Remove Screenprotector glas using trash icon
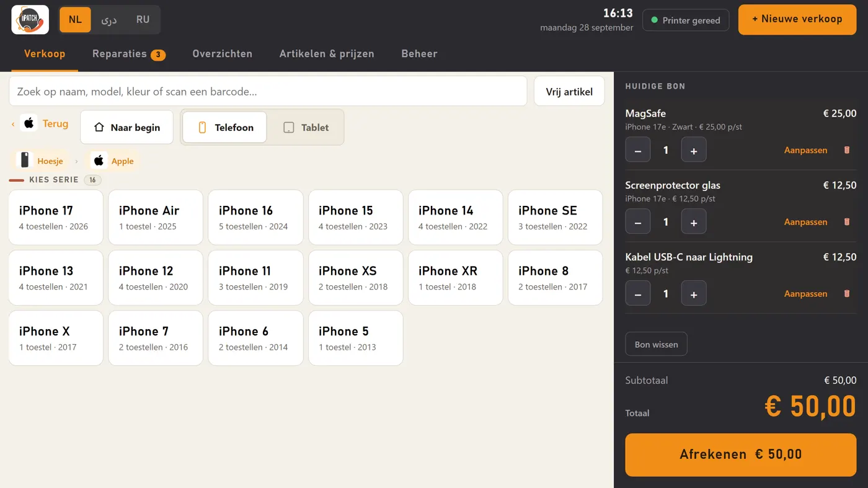The height and width of the screenshot is (488, 868). coord(847,222)
